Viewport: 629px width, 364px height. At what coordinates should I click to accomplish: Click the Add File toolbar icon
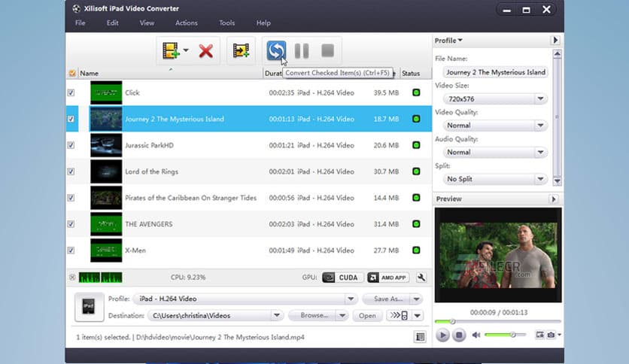click(171, 51)
